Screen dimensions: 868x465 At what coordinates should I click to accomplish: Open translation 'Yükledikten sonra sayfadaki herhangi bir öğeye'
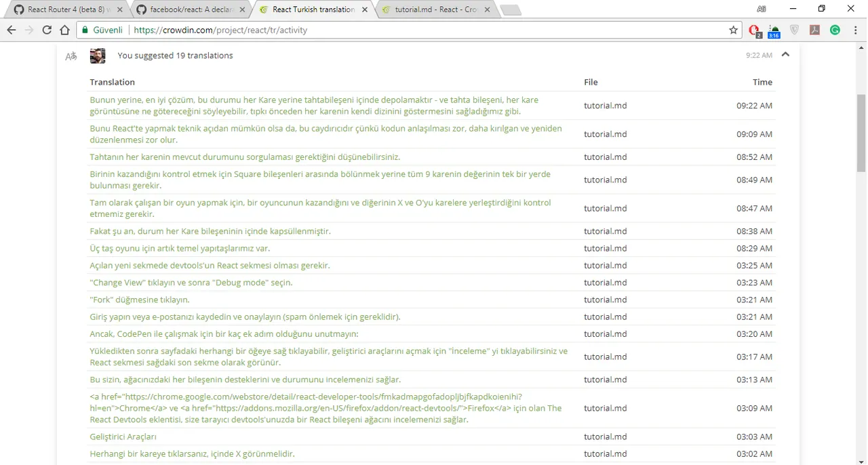tap(329, 357)
